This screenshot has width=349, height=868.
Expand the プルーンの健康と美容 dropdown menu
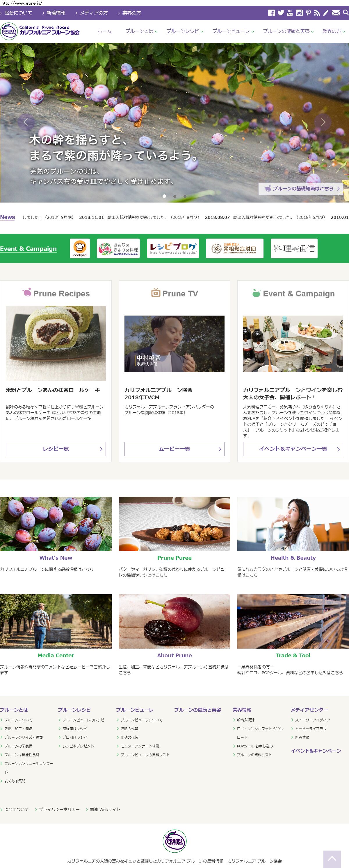(x=288, y=31)
